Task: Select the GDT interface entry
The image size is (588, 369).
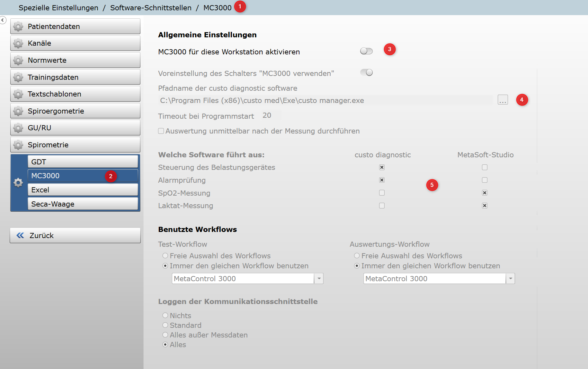Action: tap(83, 161)
